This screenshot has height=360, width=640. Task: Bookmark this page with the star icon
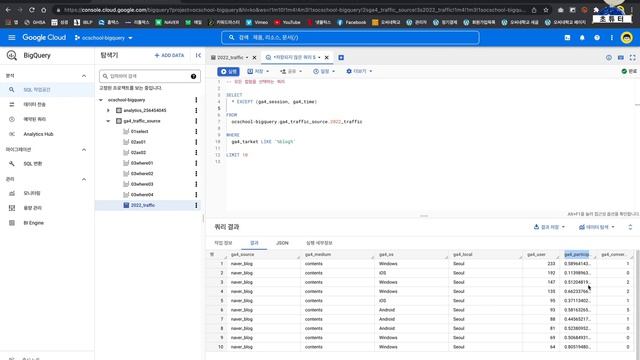click(546, 10)
